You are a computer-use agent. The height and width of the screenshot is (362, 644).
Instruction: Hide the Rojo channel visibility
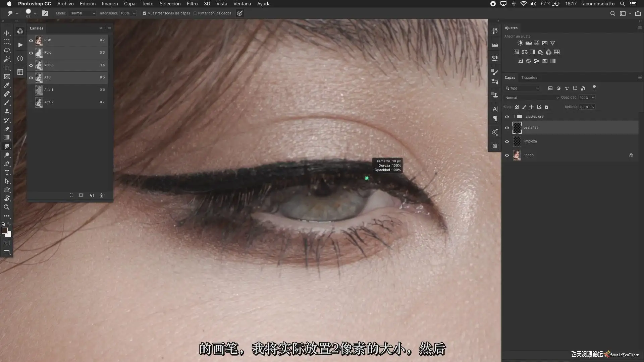[x=31, y=53]
